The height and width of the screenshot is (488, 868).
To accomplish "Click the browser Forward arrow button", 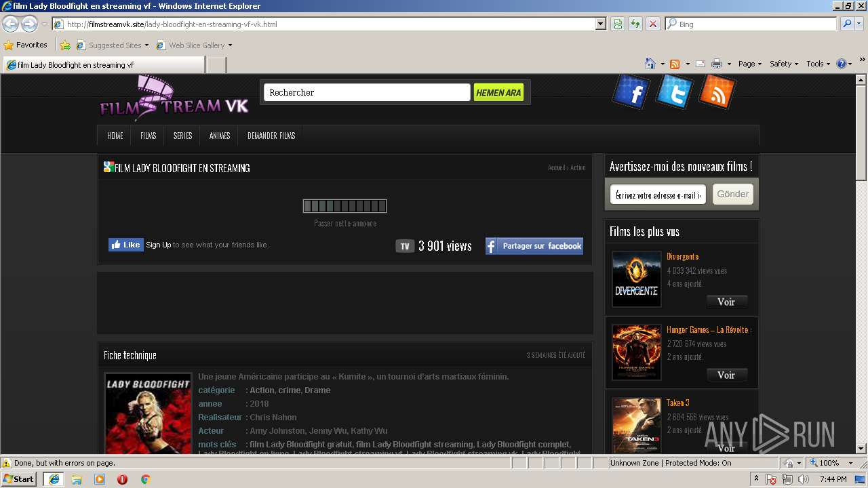I will [29, 24].
